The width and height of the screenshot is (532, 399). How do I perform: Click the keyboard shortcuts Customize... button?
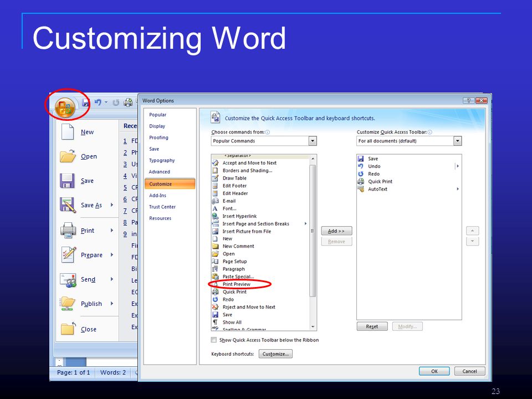point(275,354)
